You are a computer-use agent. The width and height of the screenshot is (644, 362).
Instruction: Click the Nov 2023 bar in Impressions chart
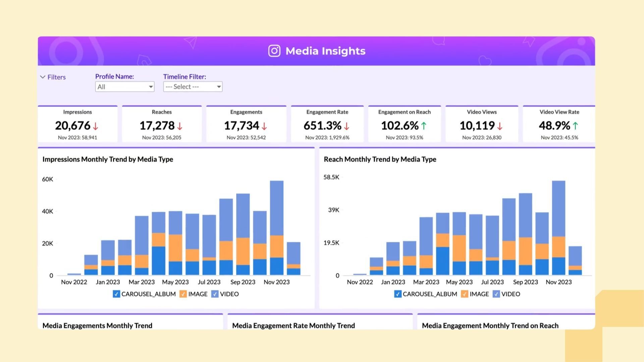pyautogui.click(x=277, y=228)
